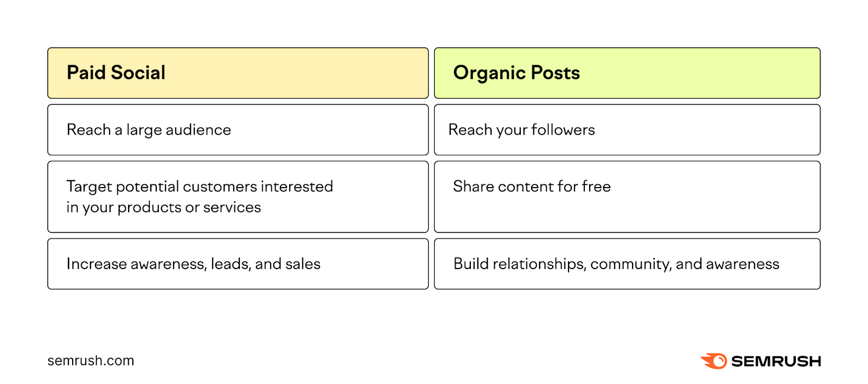Click the 'in your products or services' line
This screenshot has height=384, width=868.
(164, 207)
